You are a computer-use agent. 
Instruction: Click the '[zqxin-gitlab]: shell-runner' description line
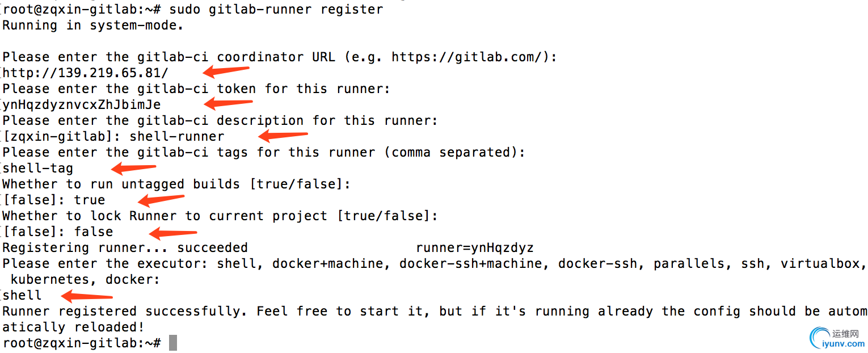pyautogui.click(x=113, y=137)
